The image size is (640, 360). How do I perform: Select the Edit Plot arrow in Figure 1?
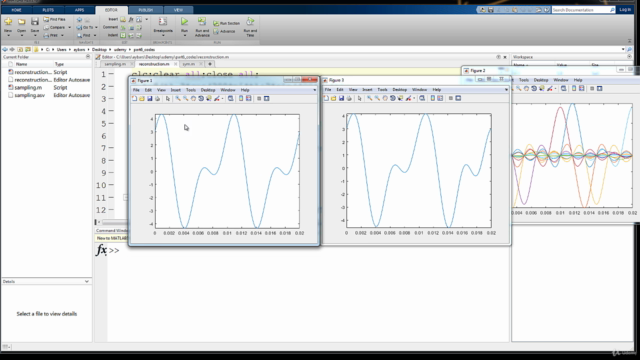[168, 98]
